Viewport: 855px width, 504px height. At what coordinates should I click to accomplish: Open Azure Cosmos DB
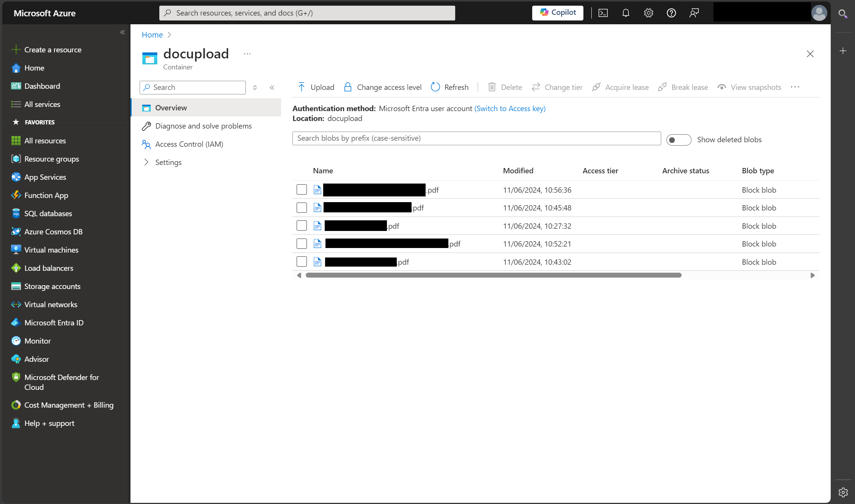pyautogui.click(x=53, y=232)
